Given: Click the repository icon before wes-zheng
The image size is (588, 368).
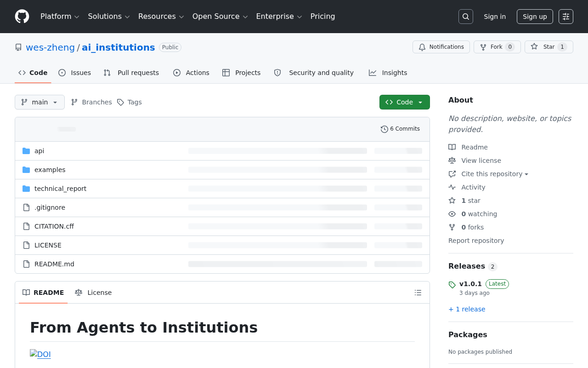Looking at the screenshot, I should click(x=18, y=47).
